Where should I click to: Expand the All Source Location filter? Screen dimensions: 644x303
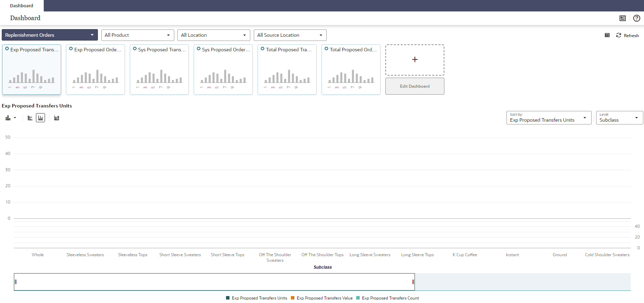click(290, 35)
